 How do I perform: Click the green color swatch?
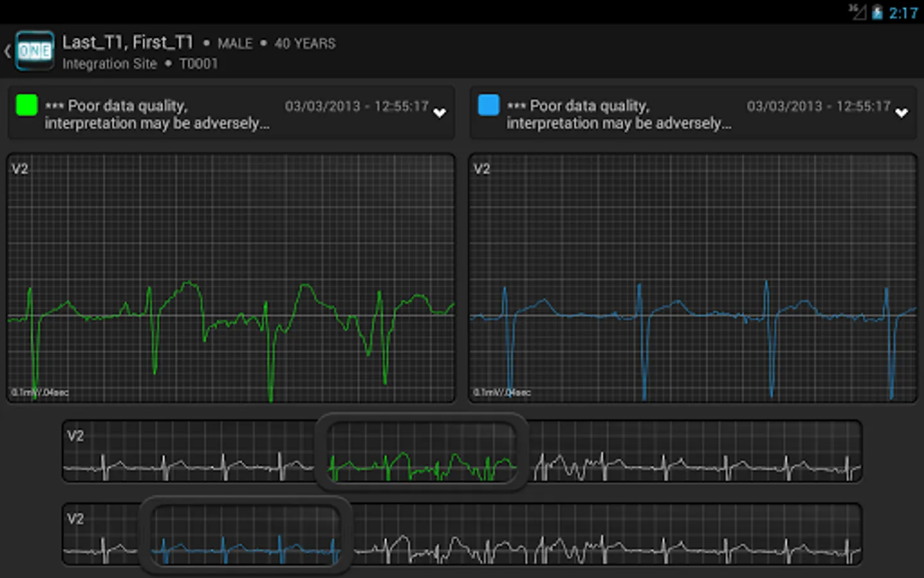coord(26,105)
